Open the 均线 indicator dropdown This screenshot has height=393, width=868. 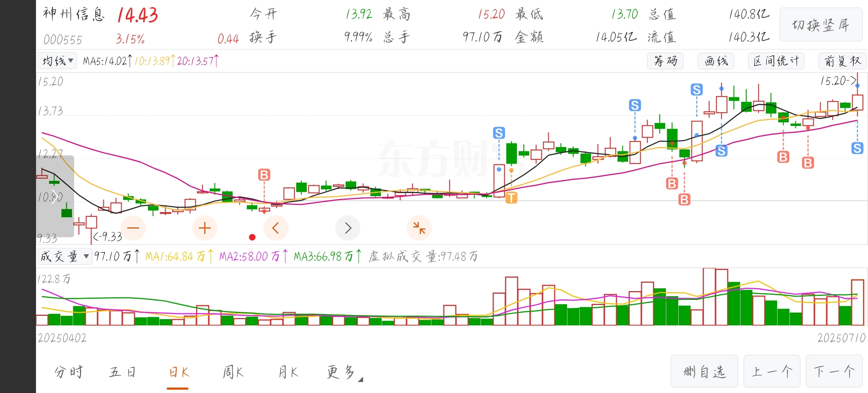57,61
